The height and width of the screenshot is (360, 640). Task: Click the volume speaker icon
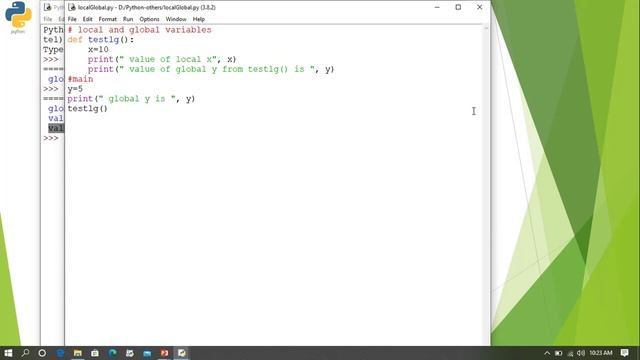[x=581, y=353]
